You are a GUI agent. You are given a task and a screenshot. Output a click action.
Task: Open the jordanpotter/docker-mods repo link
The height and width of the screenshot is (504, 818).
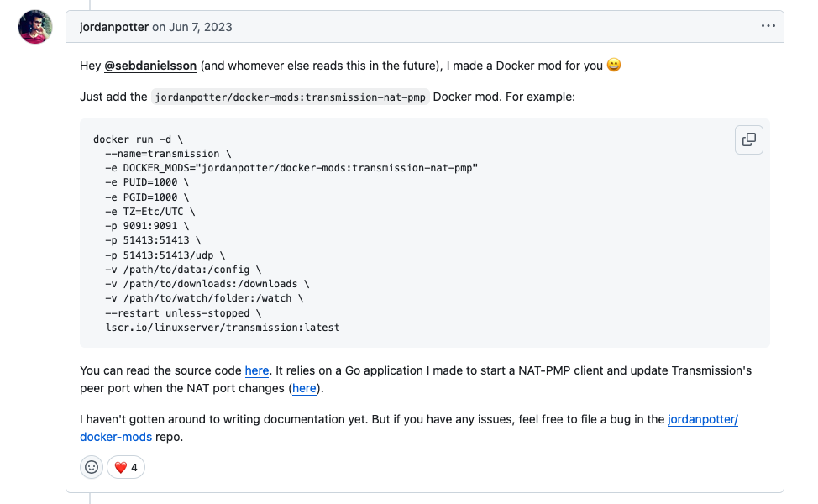[x=702, y=419]
